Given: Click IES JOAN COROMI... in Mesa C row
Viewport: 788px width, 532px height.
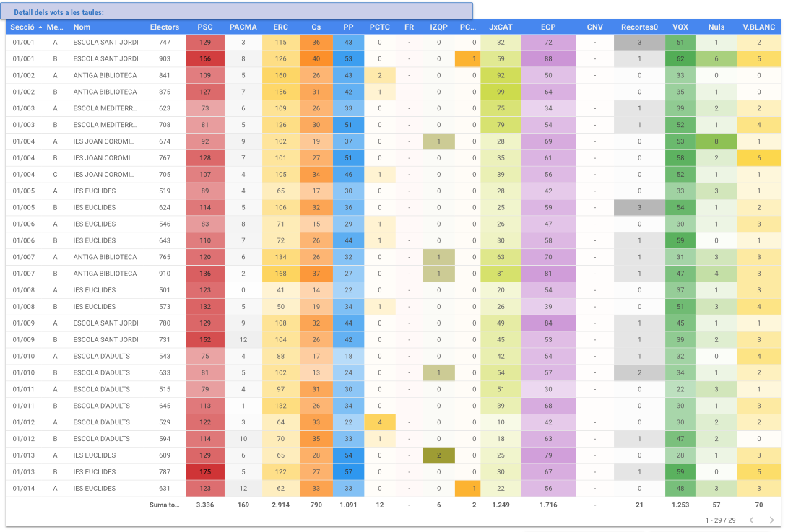Looking at the screenshot, I should click(103, 174).
